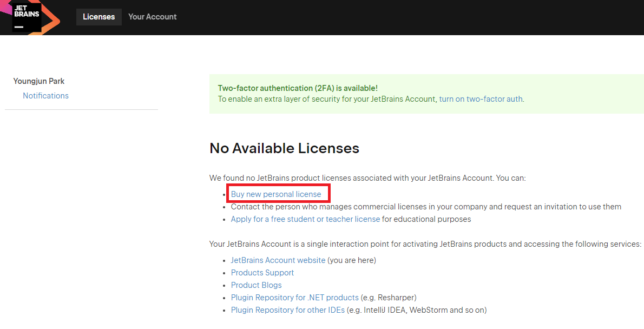The width and height of the screenshot is (644, 329).
Task: Click the contact the license manager line
Action: point(426,207)
